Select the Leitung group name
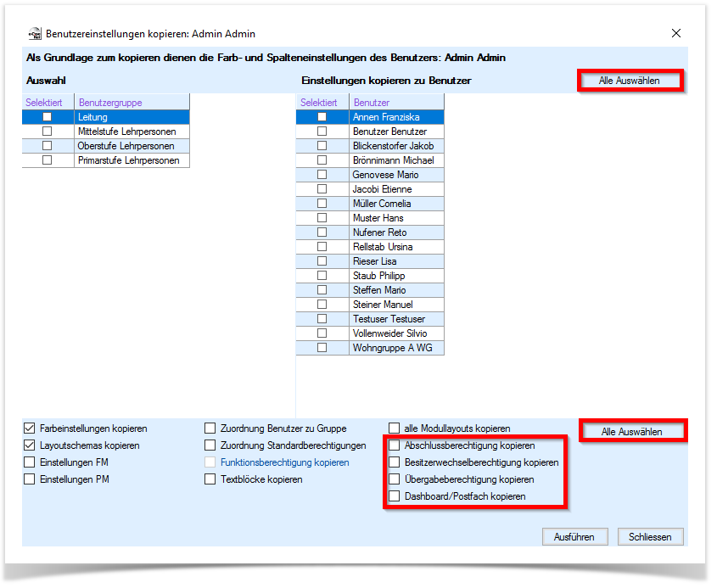 click(x=132, y=117)
